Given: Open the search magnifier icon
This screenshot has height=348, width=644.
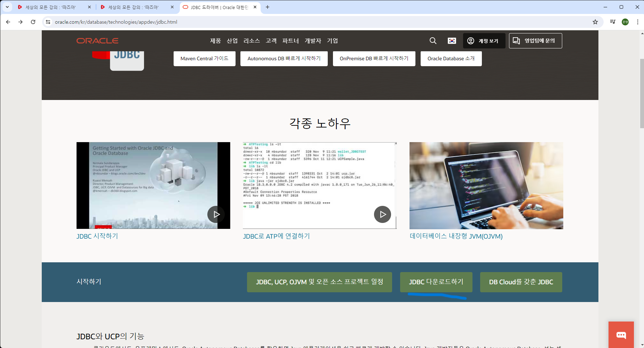Looking at the screenshot, I should point(433,41).
